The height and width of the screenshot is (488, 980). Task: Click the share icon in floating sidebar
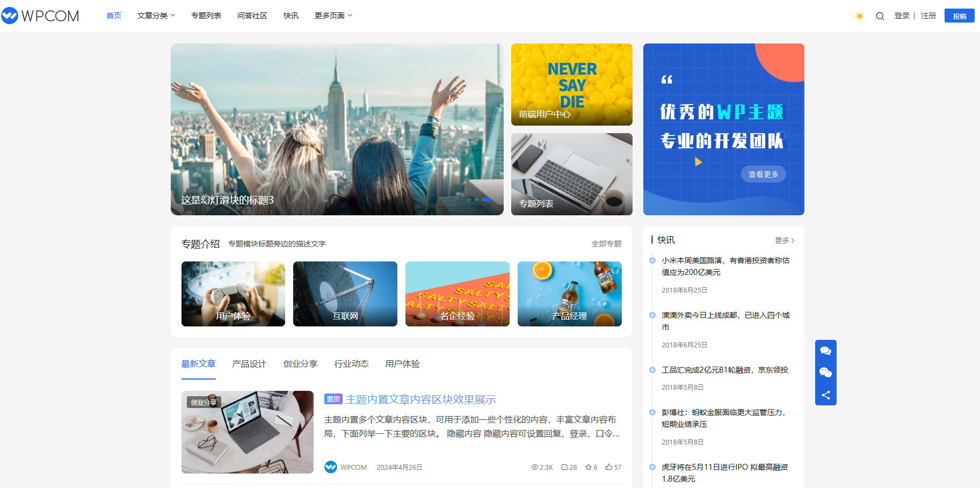[x=825, y=395]
